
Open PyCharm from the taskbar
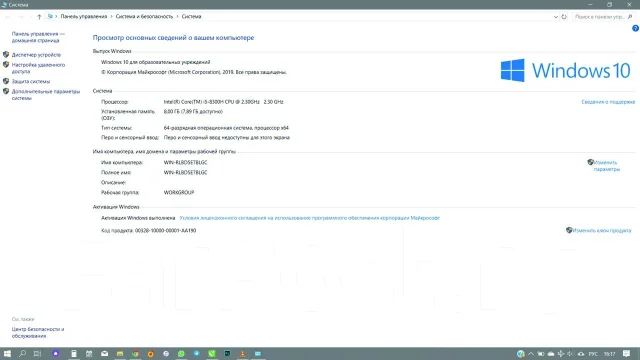tap(227, 353)
